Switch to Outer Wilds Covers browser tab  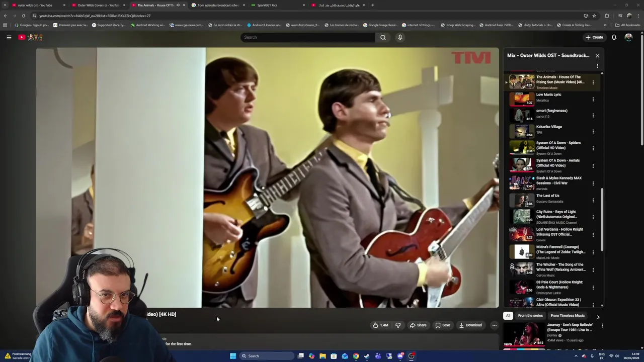[x=98, y=5]
